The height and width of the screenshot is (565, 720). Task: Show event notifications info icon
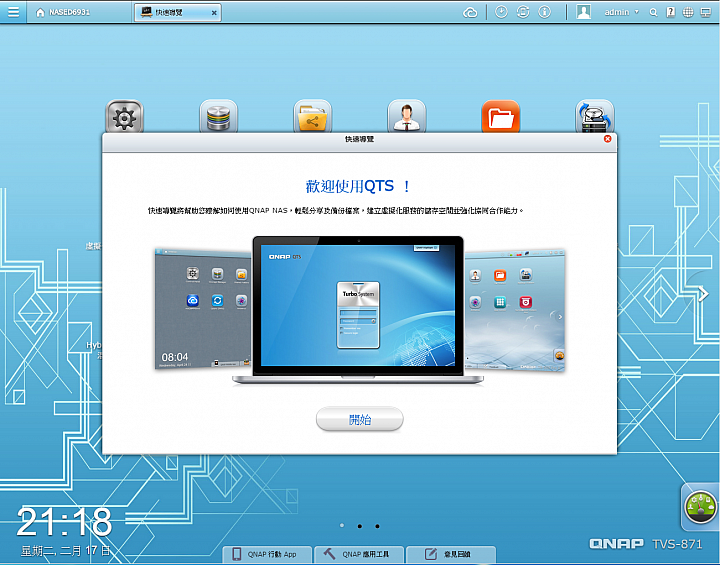coord(545,12)
